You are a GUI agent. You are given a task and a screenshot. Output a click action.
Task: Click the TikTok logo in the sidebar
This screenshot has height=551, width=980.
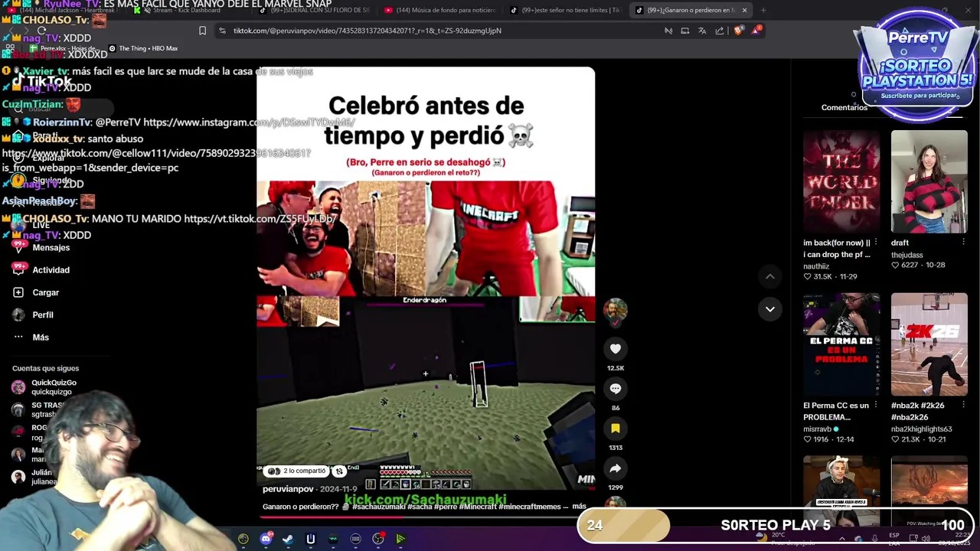(x=42, y=81)
